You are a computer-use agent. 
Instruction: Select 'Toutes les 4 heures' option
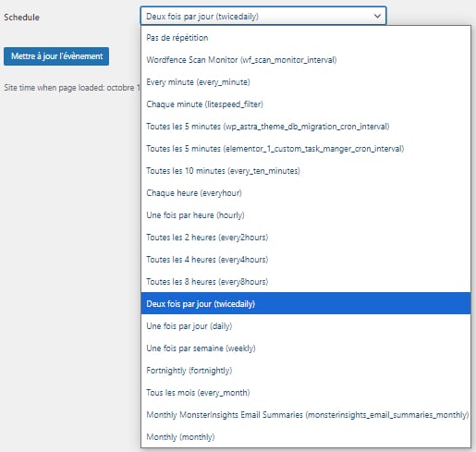pos(306,260)
